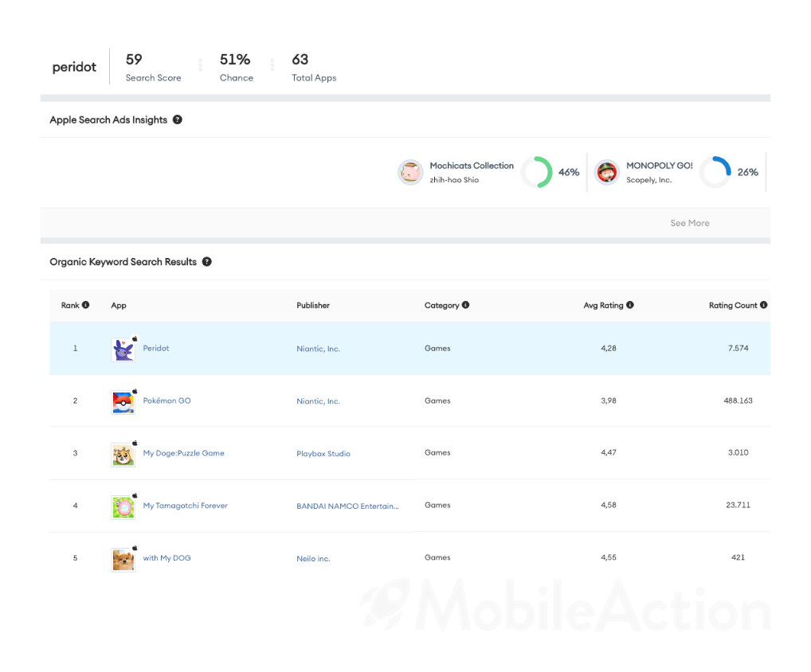
Task: Open the My Tamagotchi Forever app icon
Action: [123, 507]
